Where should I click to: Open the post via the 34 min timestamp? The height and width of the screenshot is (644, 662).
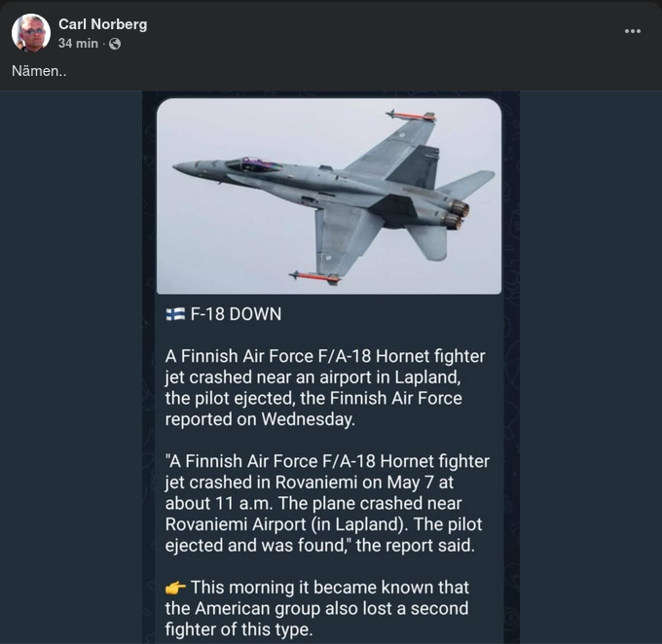(78, 44)
